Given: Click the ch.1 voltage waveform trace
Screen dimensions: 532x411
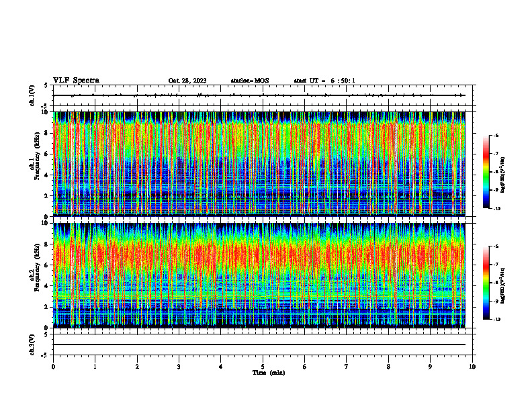Looking at the screenshot, I should 259,95.
